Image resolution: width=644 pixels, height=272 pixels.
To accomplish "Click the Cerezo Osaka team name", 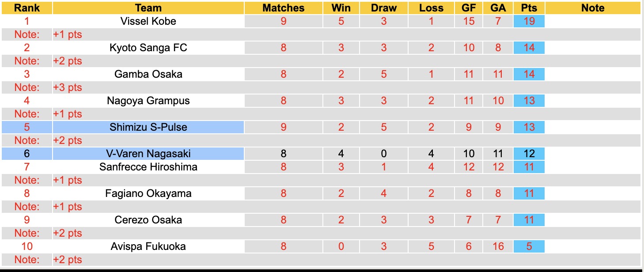I will (148, 220).
